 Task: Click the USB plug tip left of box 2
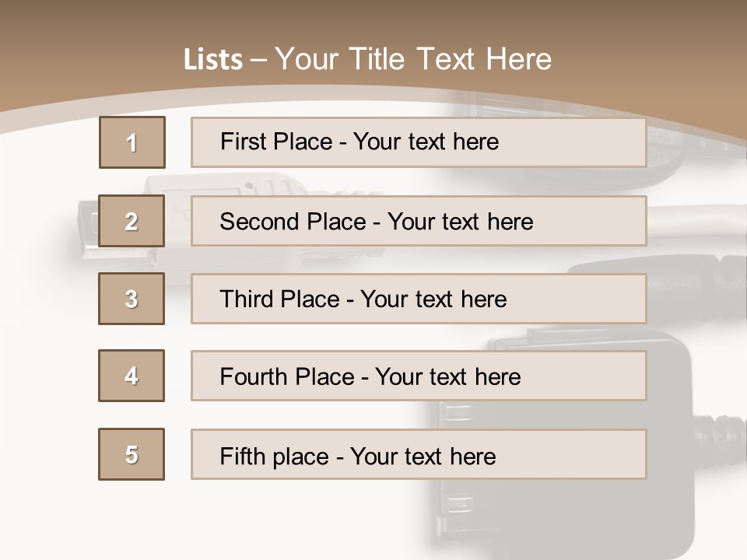coord(87,226)
